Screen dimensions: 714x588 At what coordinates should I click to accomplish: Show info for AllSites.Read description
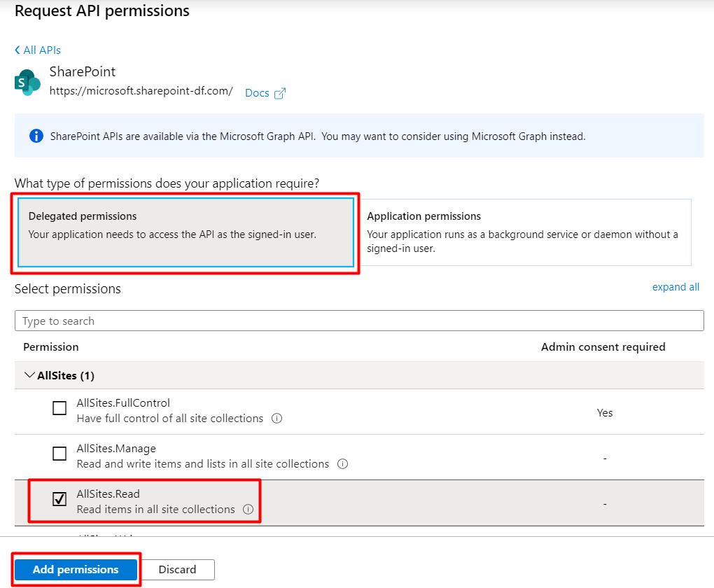248,509
